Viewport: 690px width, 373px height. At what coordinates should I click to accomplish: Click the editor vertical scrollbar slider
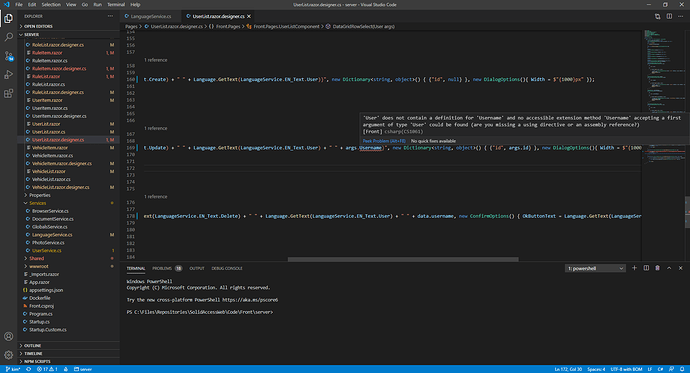[x=687, y=212]
